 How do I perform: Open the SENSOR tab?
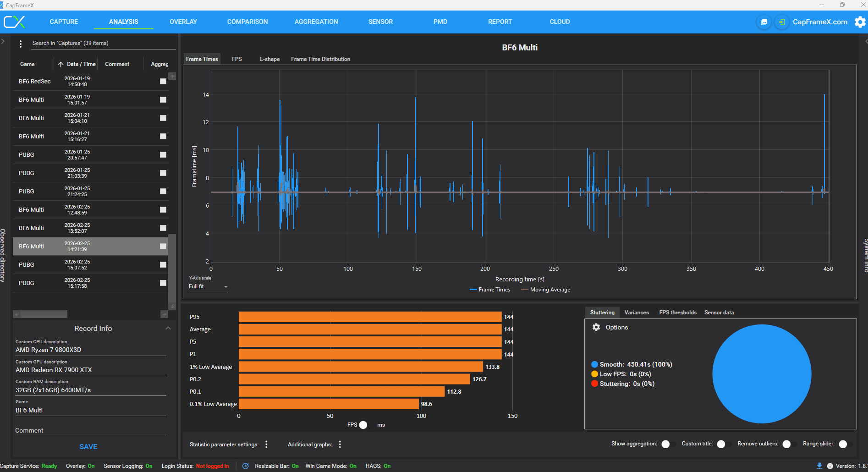(380, 22)
